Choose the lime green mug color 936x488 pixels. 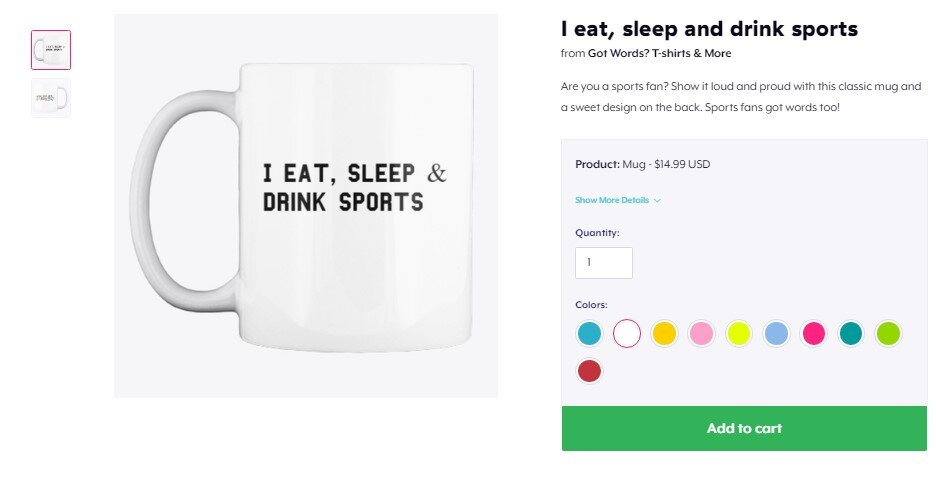click(x=888, y=333)
